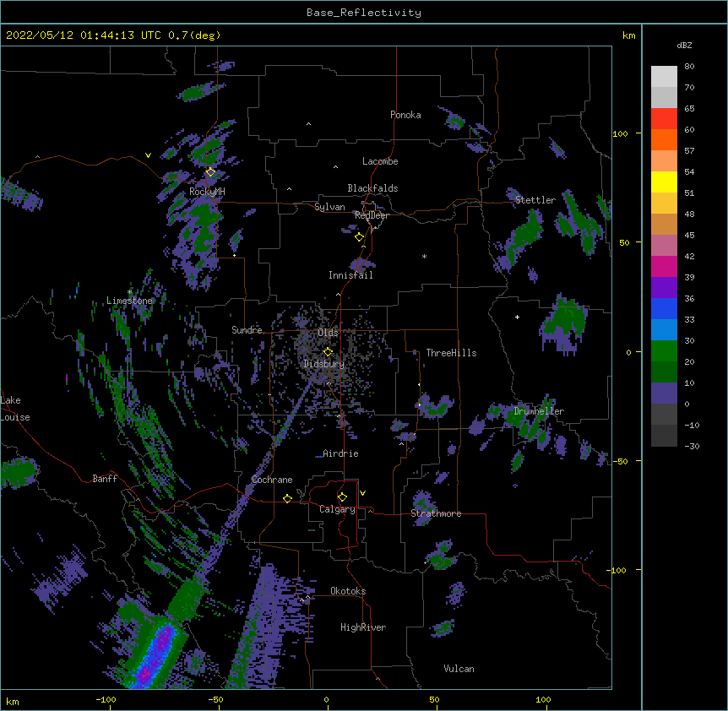Select the yellow diamond marker below Olds
Viewport: 728px width, 711px height.
click(328, 352)
